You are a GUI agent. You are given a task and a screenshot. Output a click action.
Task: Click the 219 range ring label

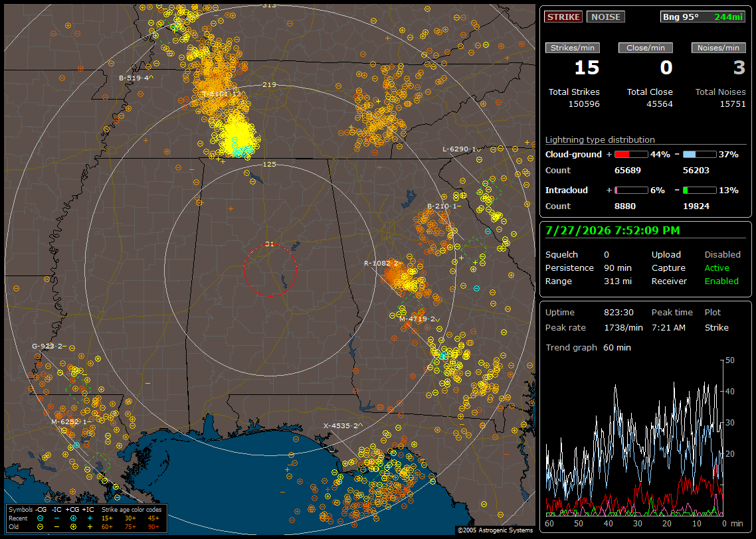pyautogui.click(x=270, y=85)
